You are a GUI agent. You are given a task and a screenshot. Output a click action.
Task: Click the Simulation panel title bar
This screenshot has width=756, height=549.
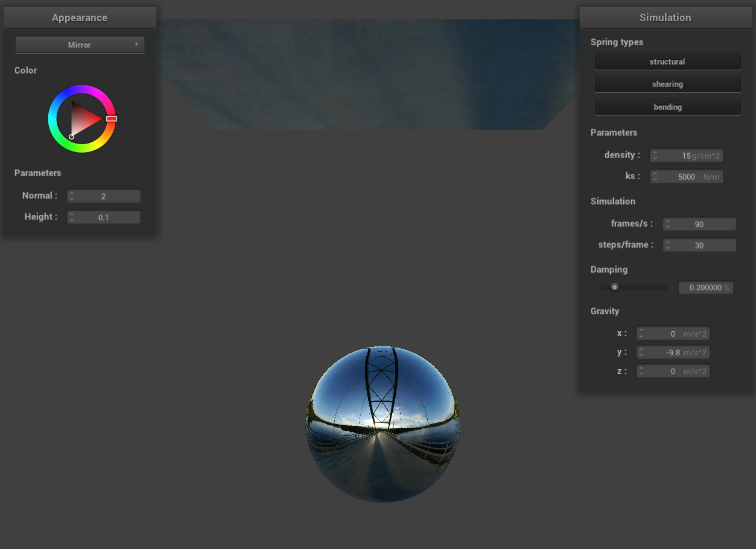click(665, 17)
